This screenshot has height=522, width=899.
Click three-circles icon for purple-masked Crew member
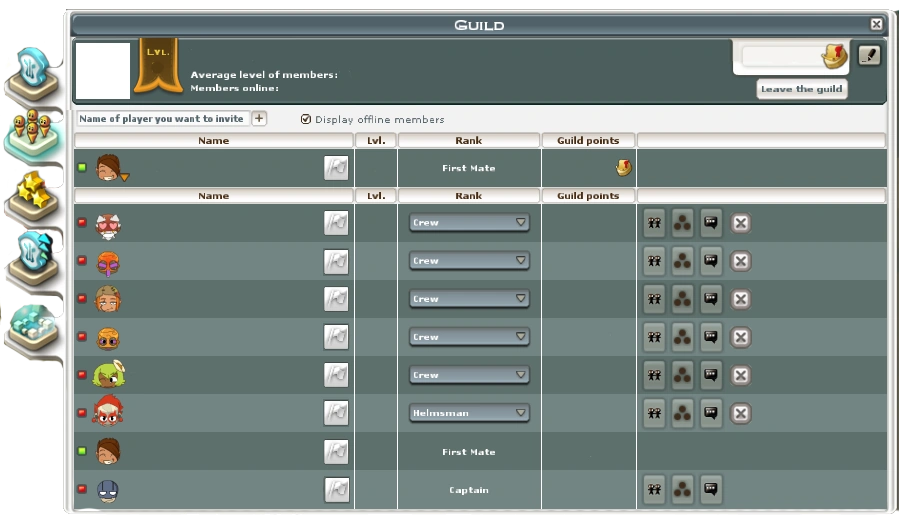682,261
